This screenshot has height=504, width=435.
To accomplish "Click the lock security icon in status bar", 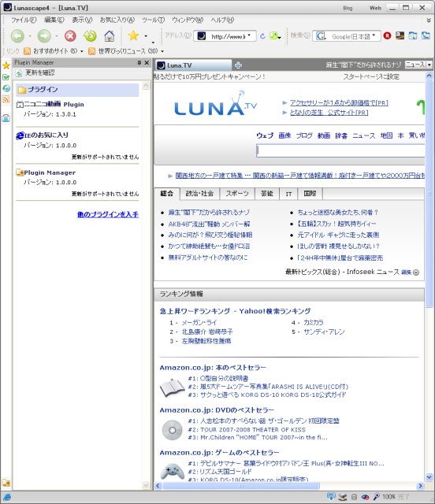I will pyautogui.click(x=354, y=497).
